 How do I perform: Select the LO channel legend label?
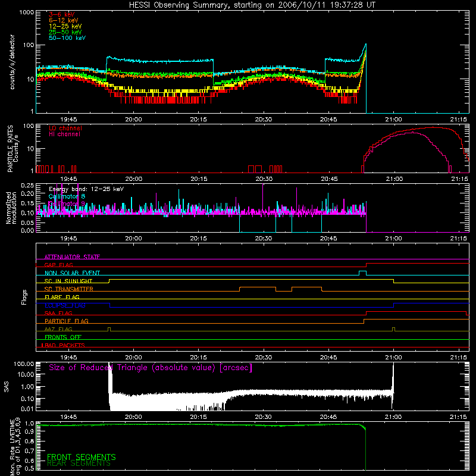65,128
